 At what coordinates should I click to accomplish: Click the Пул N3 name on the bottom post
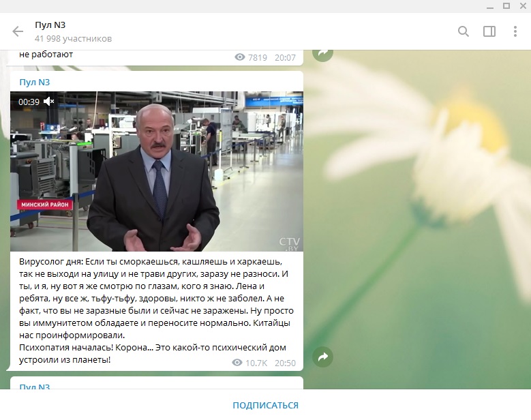pos(35,387)
